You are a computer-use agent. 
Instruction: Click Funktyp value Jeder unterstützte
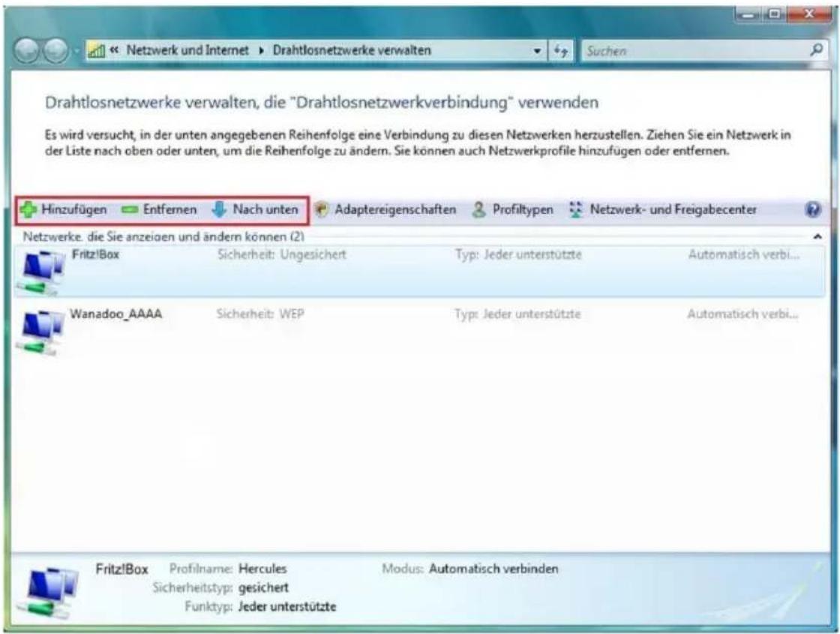(x=287, y=607)
